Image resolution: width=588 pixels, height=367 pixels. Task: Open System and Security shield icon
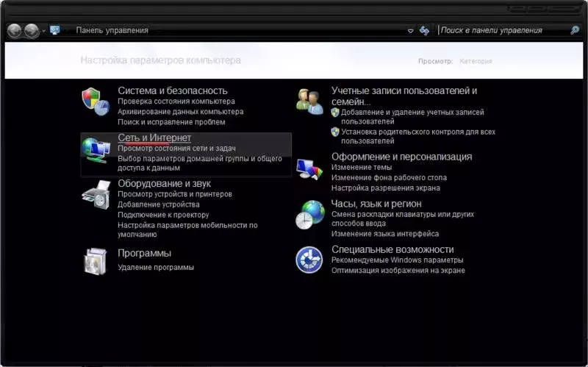click(x=96, y=101)
